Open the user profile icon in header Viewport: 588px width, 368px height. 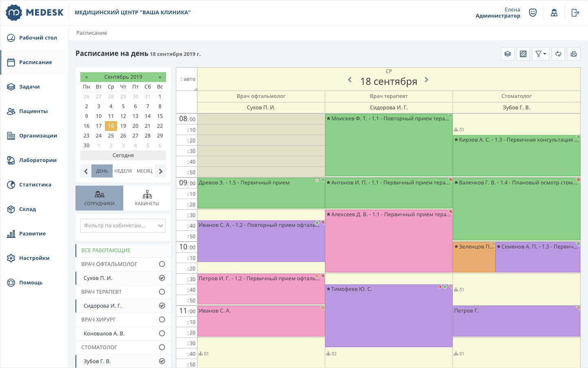point(554,13)
